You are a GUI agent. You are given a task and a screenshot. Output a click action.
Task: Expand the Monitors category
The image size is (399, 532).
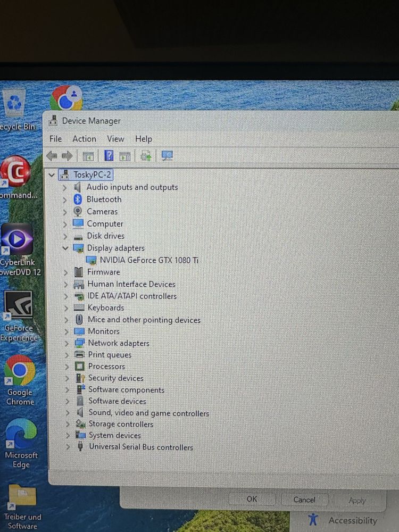pos(66,331)
